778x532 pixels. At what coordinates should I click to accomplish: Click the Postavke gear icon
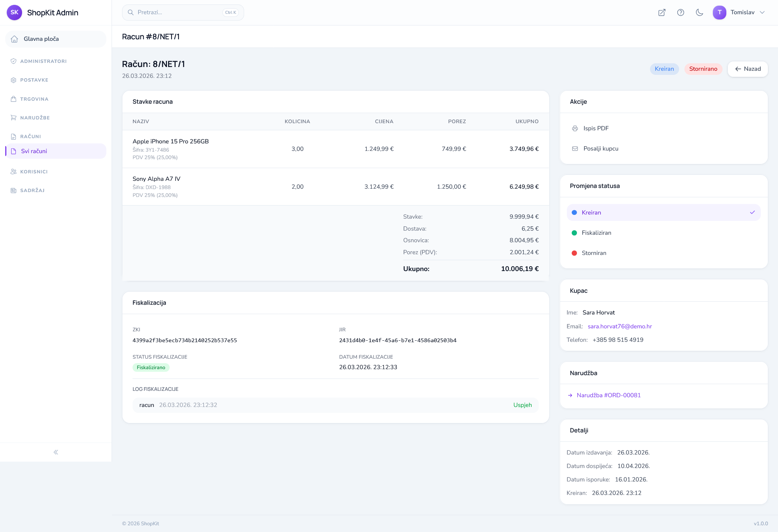13,80
